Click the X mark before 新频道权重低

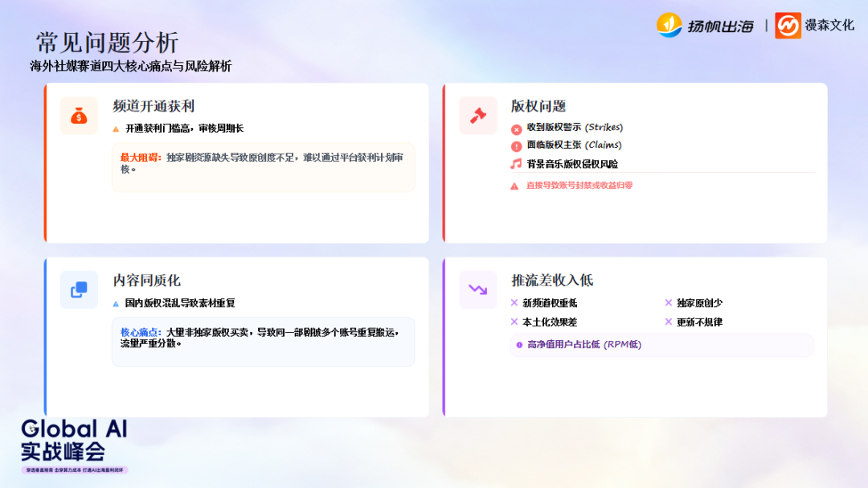514,302
